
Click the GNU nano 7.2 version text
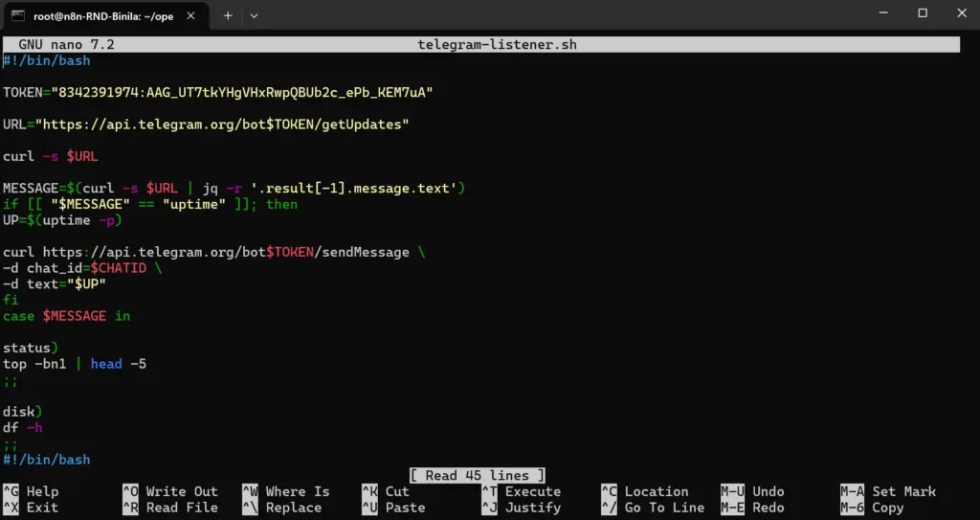66,44
